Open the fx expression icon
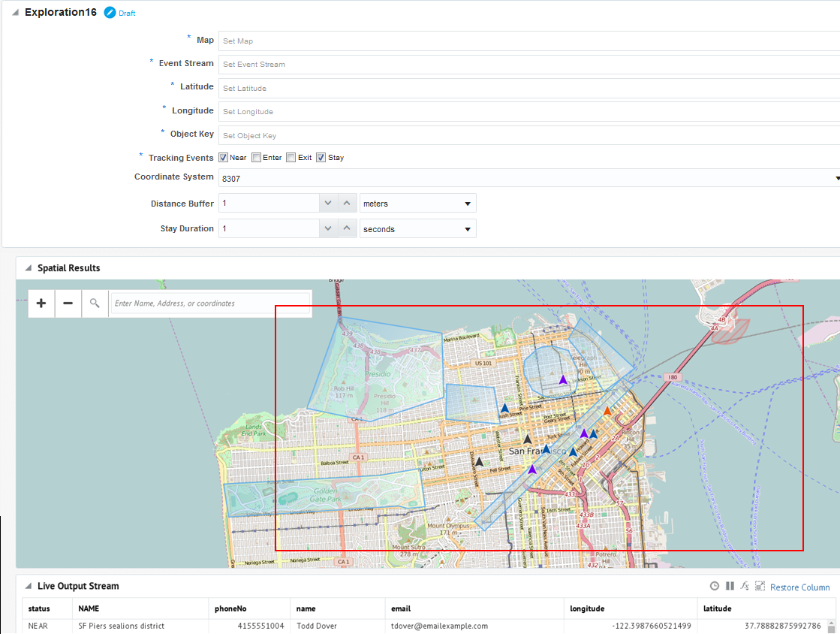The width and height of the screenshot is (840, 634). tap(745, 587)
